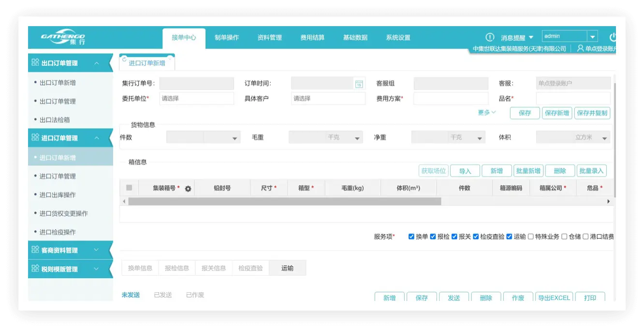Click the grid icon beside 客商资料管理
Image resolution: width=644 pixels, height=328 pixels.
click(x=35, y=250)
